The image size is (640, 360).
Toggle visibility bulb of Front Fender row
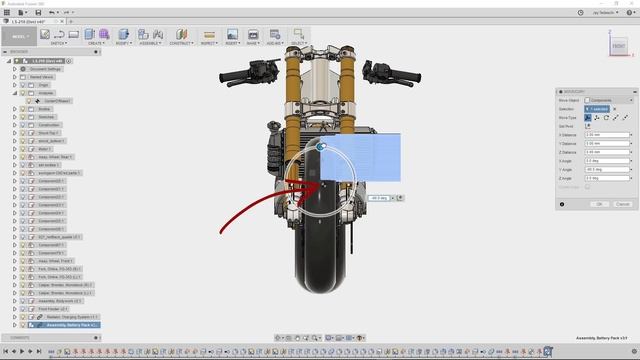23,309
